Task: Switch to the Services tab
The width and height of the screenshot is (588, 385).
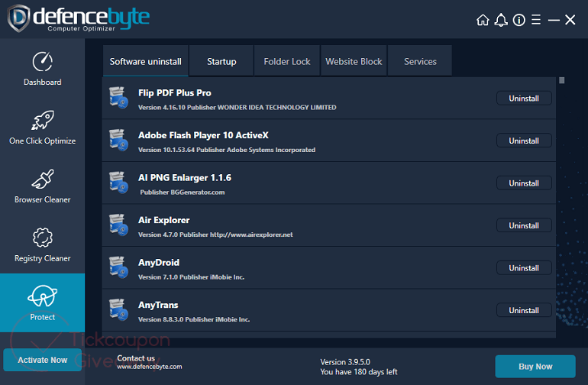Action: tap(420, 61)
